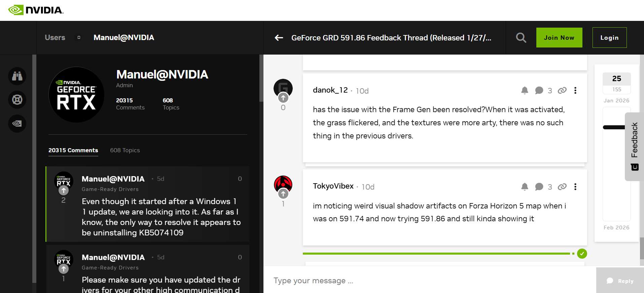This screenshot has width=644, height=293.
Task: Click the 20315 Comments stat under profile
Action: click(x=130, y=104)
